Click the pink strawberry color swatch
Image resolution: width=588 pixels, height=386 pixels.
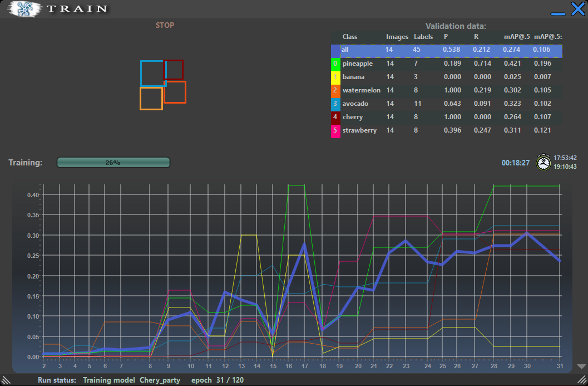point(335,130)
